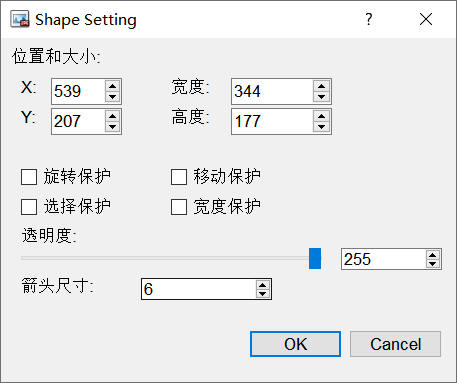Enable the 移动保护 checkbox
This screenshot has width=457, height=383.
179,177
